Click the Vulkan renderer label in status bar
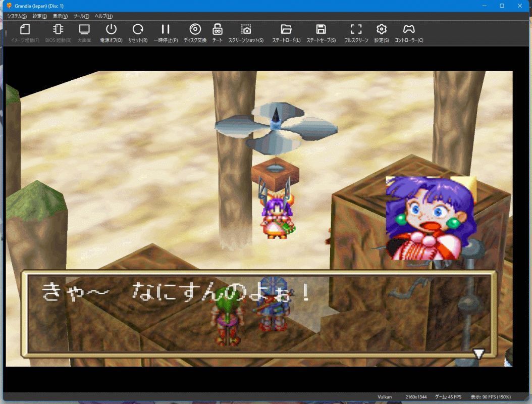Viewport: 532px width, 404px height. click(385, 397)
